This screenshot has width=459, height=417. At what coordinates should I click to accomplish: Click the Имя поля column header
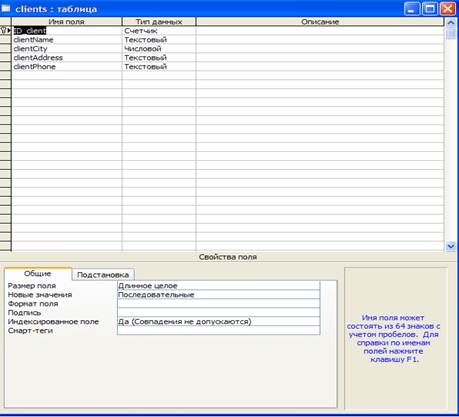coord(67,22)
